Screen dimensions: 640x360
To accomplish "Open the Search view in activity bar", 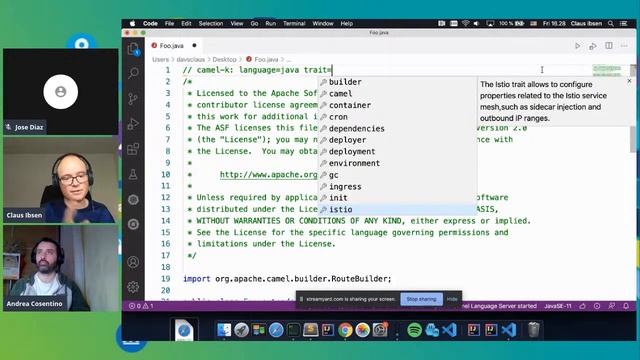I will click(133, 73).
